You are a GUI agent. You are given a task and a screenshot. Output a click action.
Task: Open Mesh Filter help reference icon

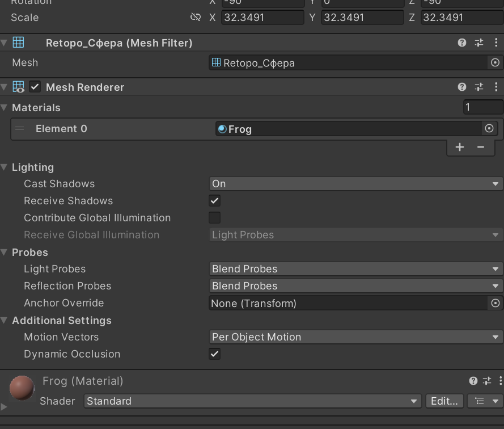[x=462, y=43]
